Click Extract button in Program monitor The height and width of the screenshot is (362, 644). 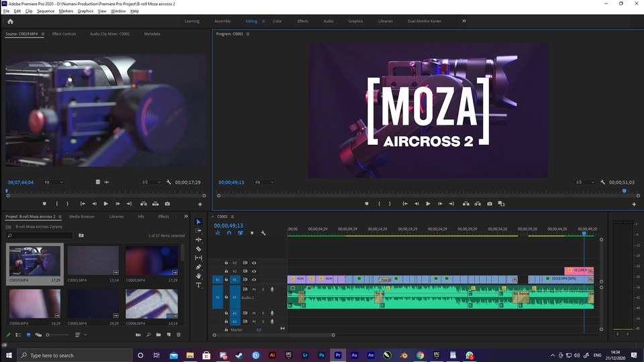[x=478, y=204]
